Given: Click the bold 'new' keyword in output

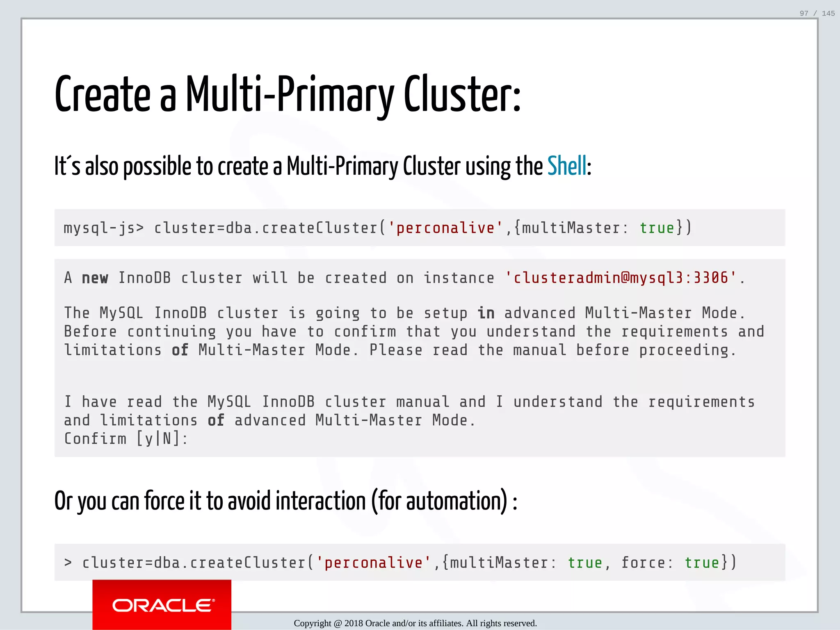Looking at the screenshot, I should click(x=95, y=278).
